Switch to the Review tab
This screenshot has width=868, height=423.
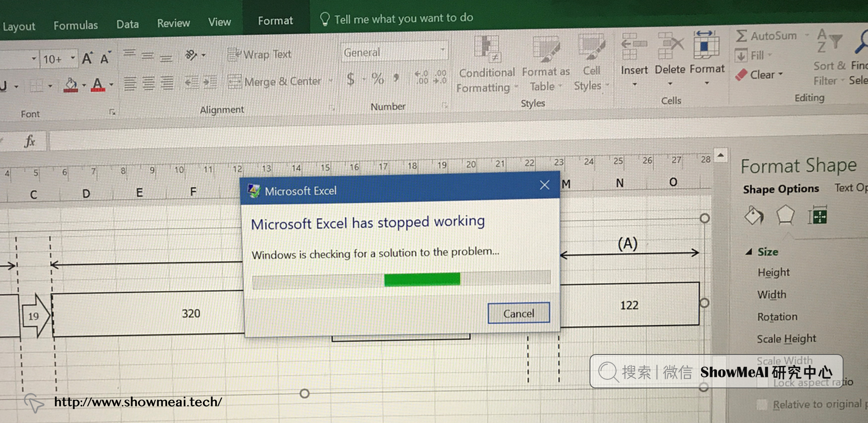click(x=174, y=23)
